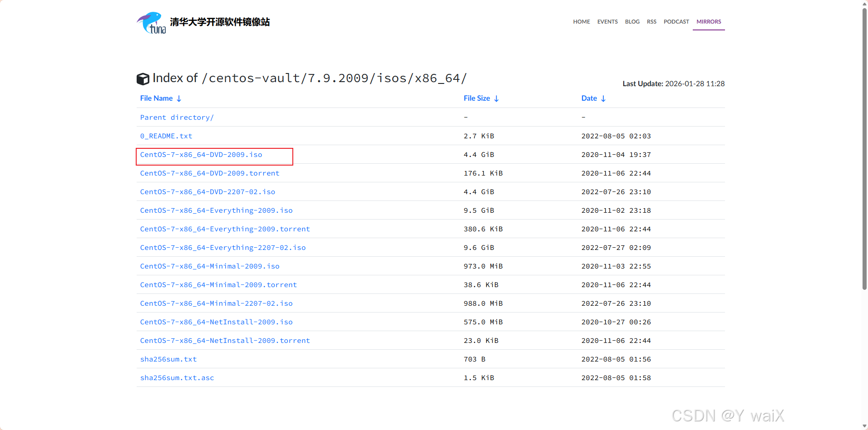Download CentOS-7-x86_64-Everything-2009.torrent
Image resolution: width=868 pixels, height=430 pixels.
tap(225, 229)
